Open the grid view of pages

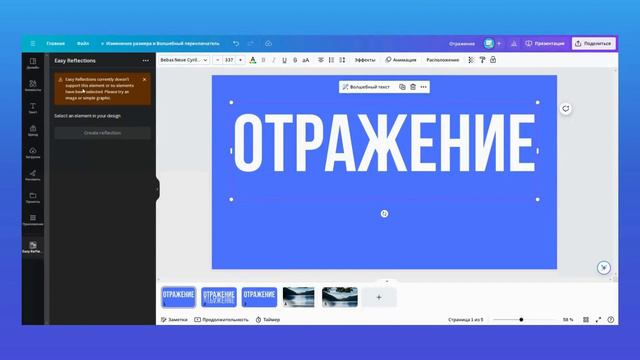(x=586, y=320)
